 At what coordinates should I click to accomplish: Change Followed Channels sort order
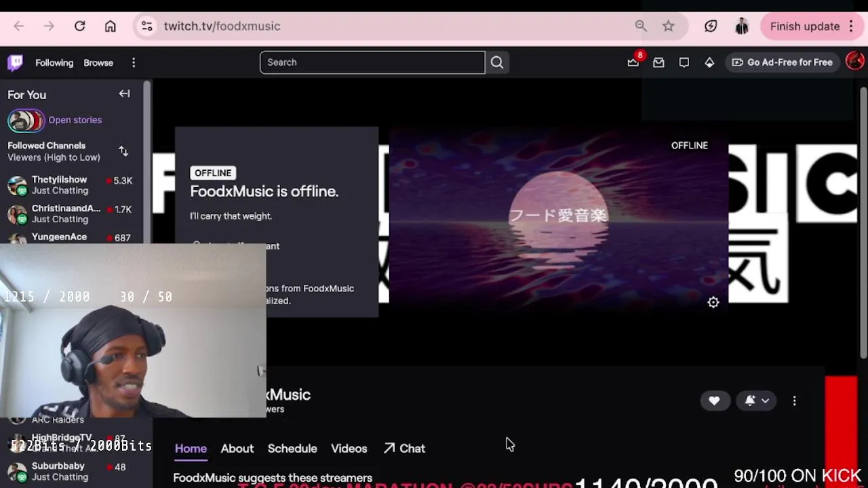pos(123,151)
